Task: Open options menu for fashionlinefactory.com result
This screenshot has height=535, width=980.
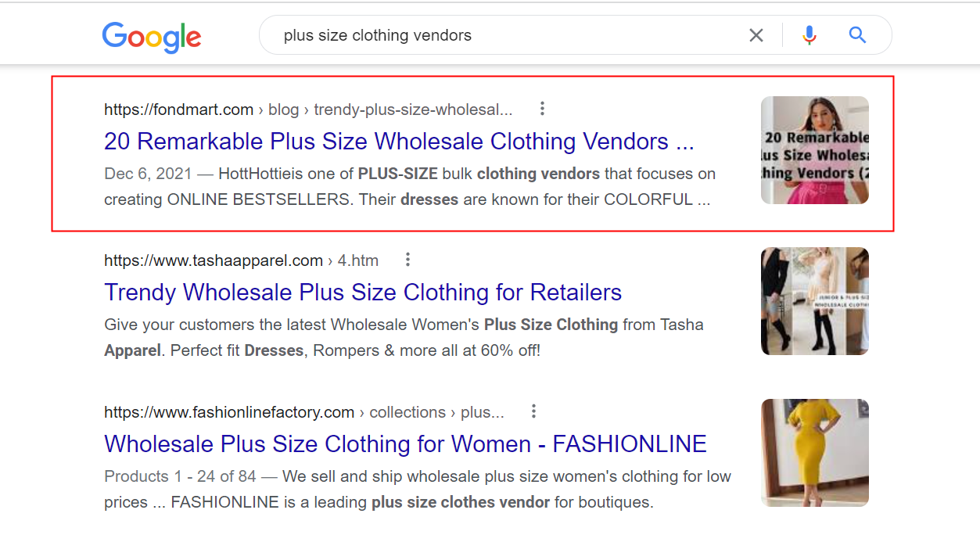Action: (533, 411)
